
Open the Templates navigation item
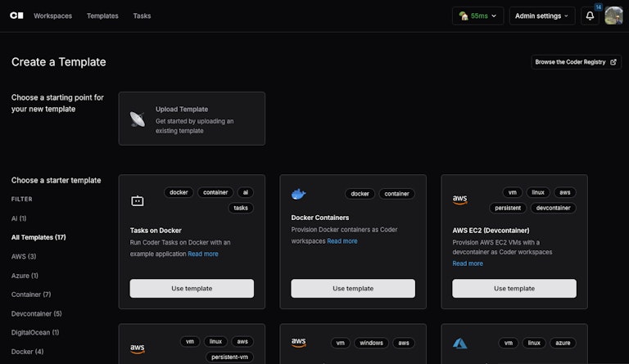(x=102, y=16)
